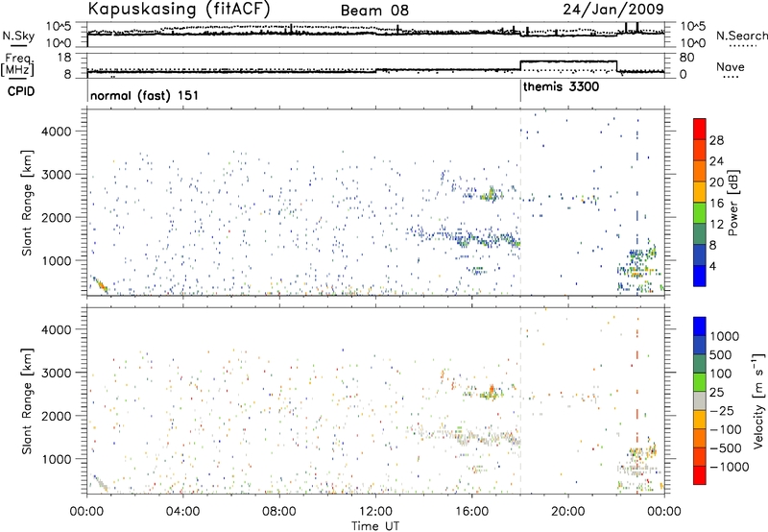Click the plot title "Kapuskasing (fitACF)"
The image size is (768, 532).
[179, 9]
